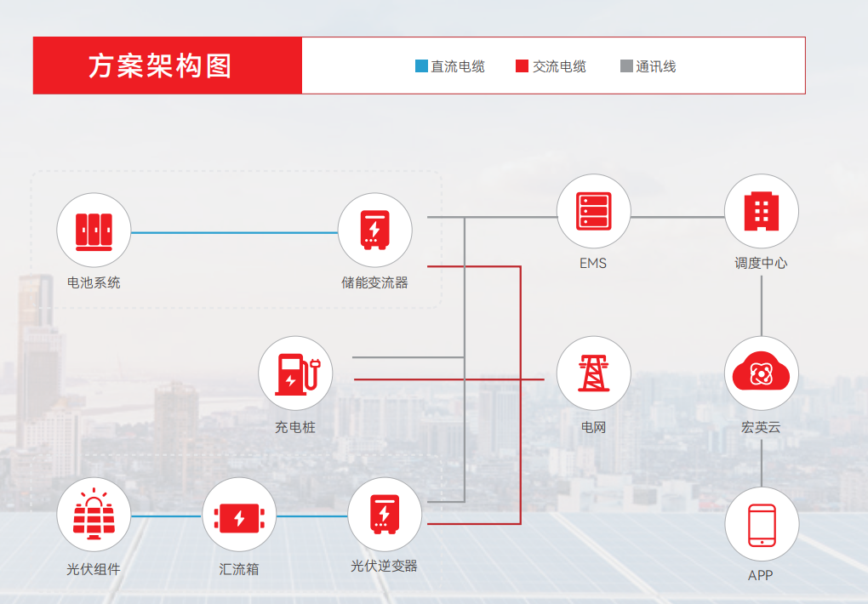Viewport: 868px width, 604px height.
Task: Click the 调度中心 text label
Action: pos(761,263)
